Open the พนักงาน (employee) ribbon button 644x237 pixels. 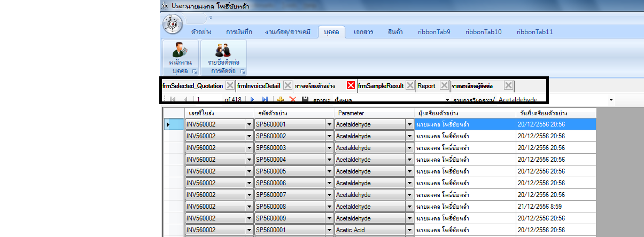180,54
